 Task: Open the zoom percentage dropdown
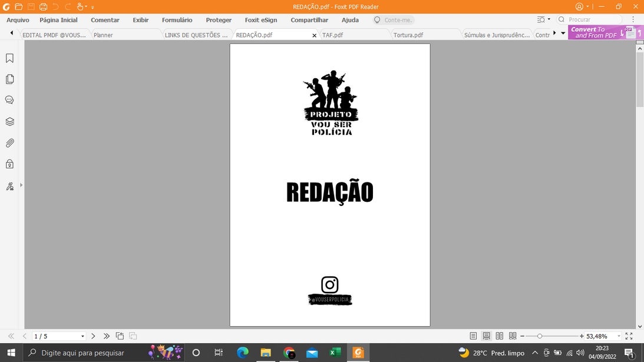[619, 336]
